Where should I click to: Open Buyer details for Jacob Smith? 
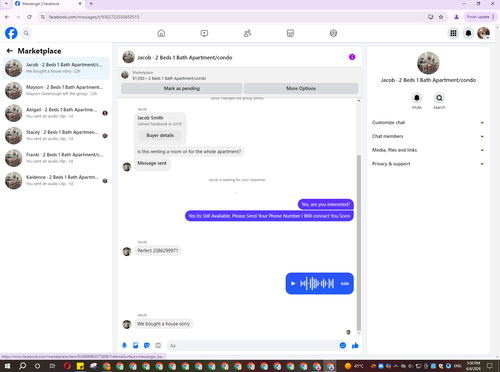coord(160,135)
